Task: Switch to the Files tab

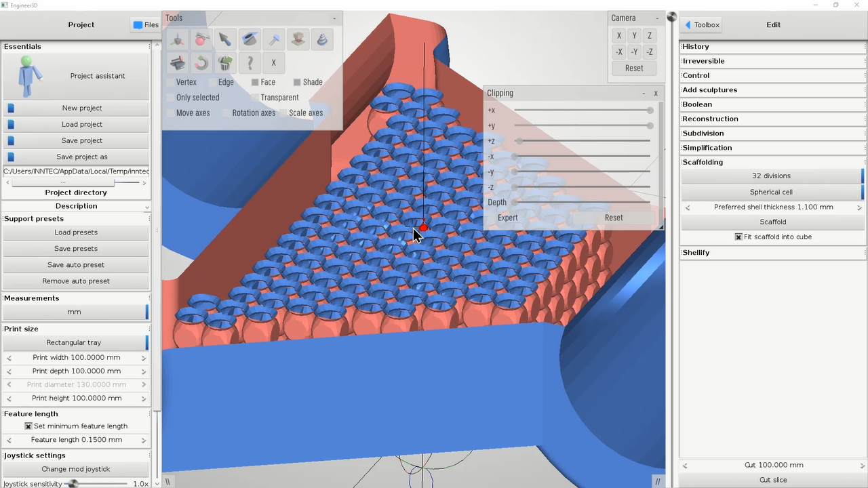Action: click(146, 25)
